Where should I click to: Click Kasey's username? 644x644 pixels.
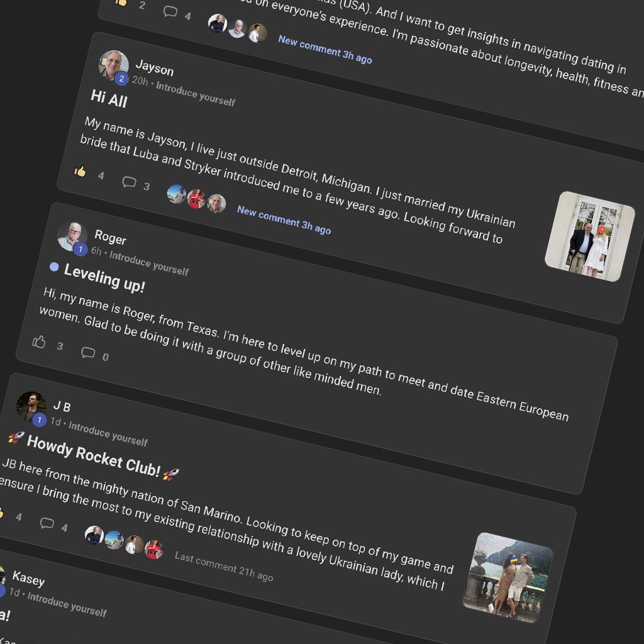coord(28,579)
